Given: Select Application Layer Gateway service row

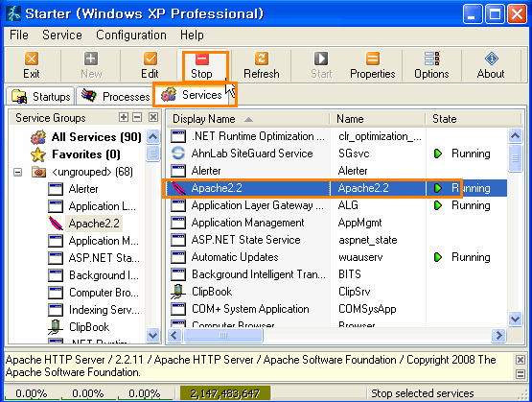Looking at the screenshot, I should 337,205.
